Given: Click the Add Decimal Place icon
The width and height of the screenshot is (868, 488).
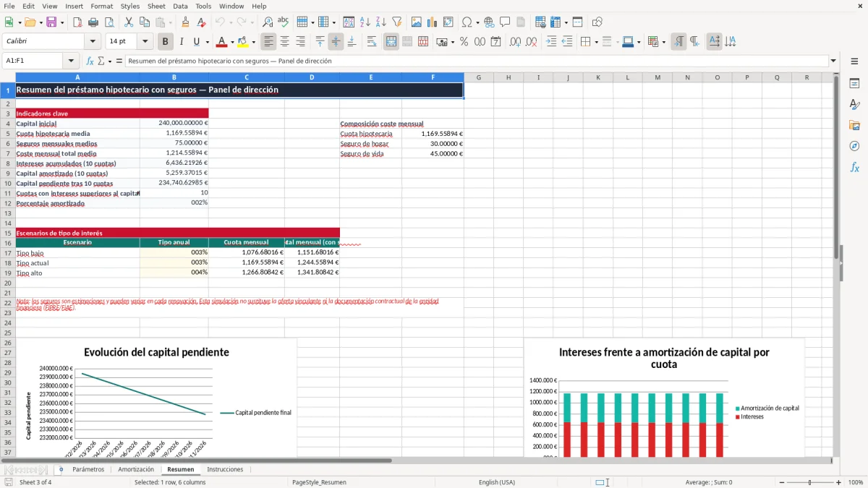Looking at the screenshot, I should [x=515, y=42].
